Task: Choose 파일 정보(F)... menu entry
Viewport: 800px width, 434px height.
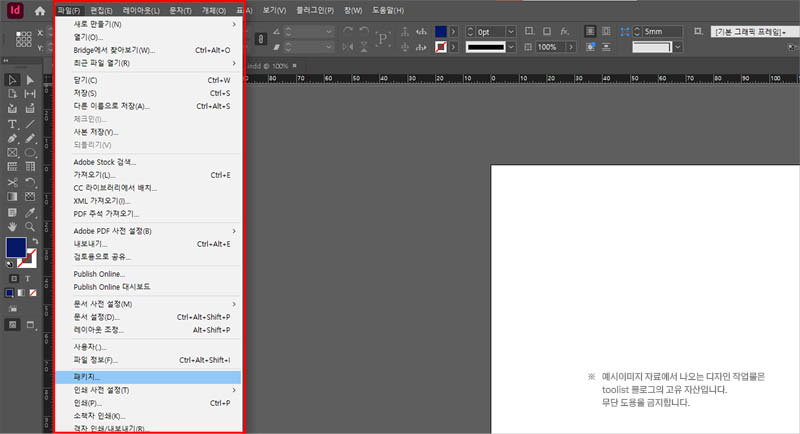Action: (148, 360)
